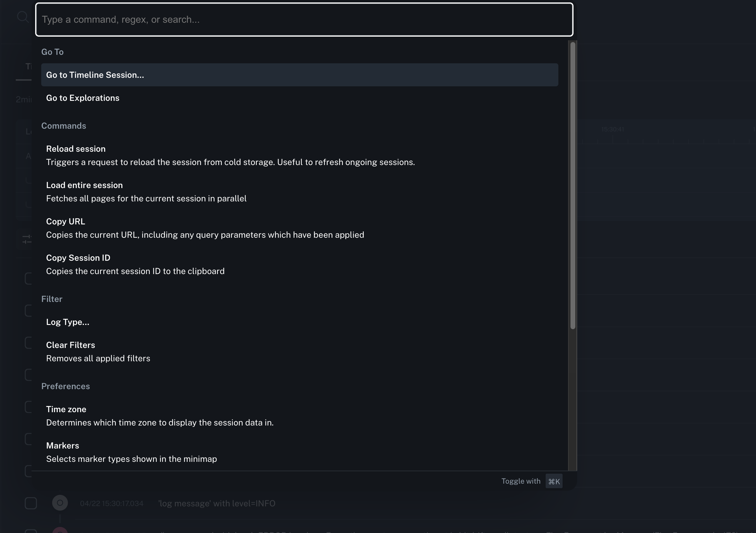Click the ⌘K shortcut badge
756x533 pixels.
[554, 481]
